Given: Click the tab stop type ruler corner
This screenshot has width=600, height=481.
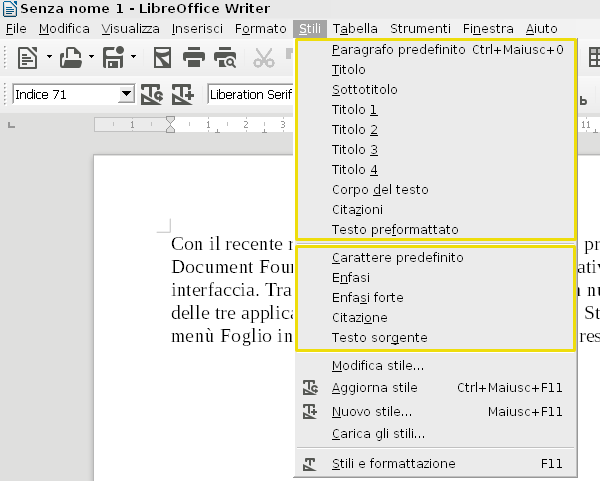Looking at the screenshot, I should click(11, 125).
